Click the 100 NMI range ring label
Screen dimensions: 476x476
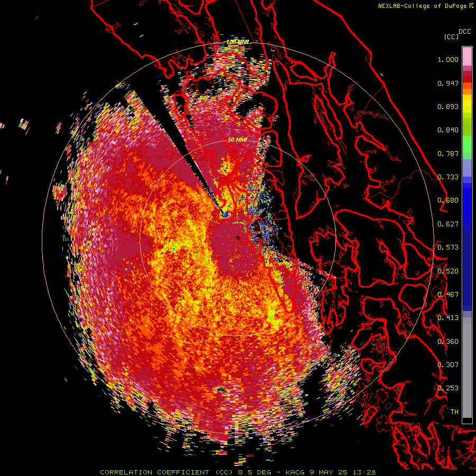click(237, 42)
